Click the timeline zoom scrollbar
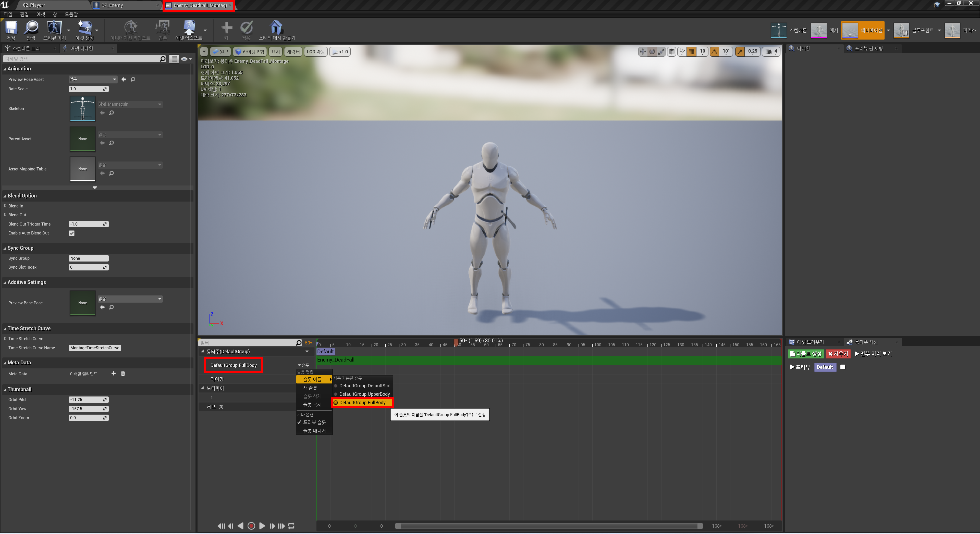The image size is (980, 534). pos(549,526)
